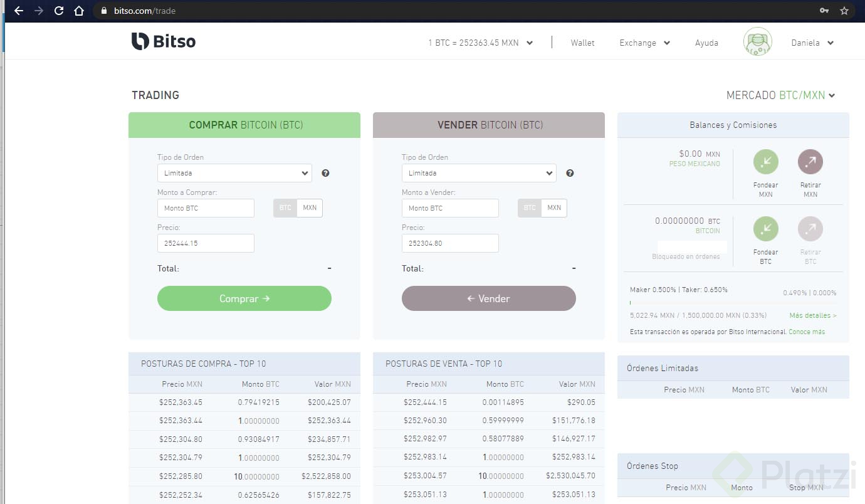Click the 0.00000000 BTC balance amount
The height and width of the screenshot is (504, 865).
pos(688,221)
